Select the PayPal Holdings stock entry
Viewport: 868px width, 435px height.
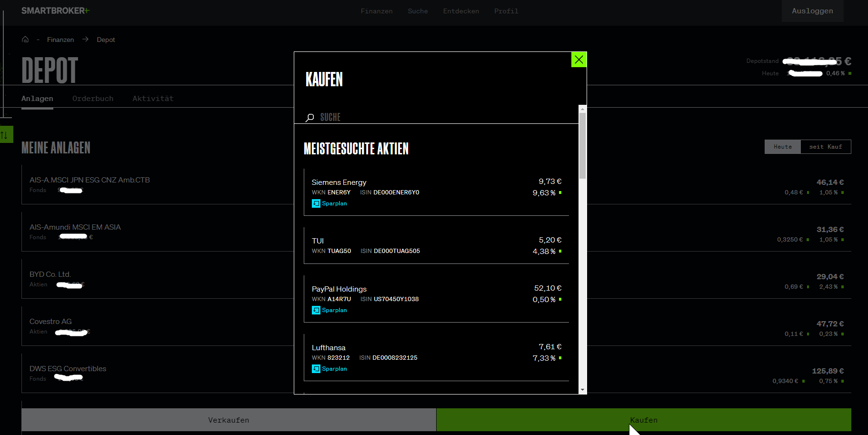click(436, 299)
